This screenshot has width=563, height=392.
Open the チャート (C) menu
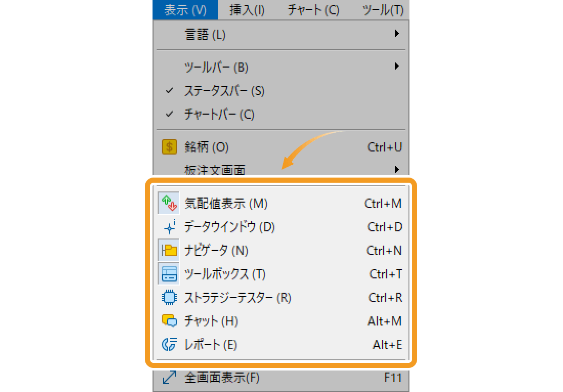click(x=313, y=10)
